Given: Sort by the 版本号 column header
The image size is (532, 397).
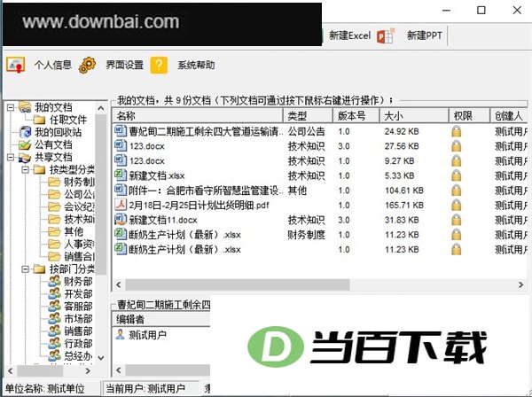Looking at the screenshot, I should point(356,116).
